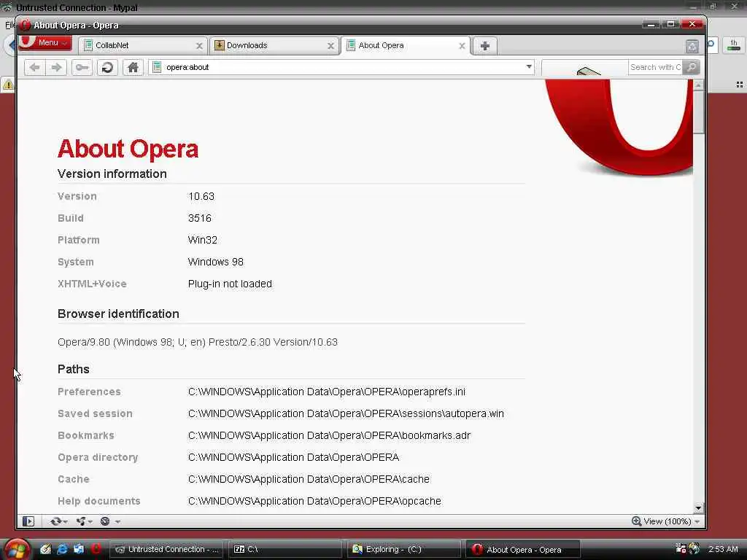Click the Search with field

(x=654, y=67)
